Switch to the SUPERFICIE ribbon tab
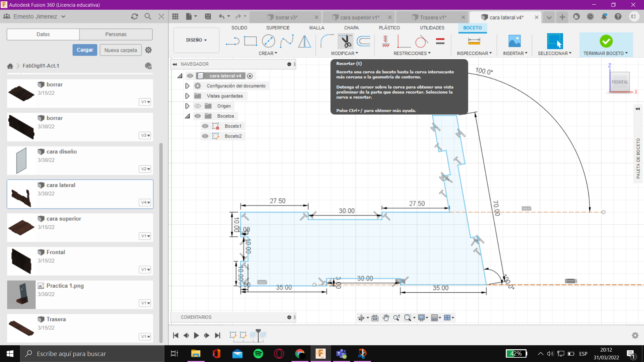The width and height of the screenshot is (644, 362). (278, 28)
